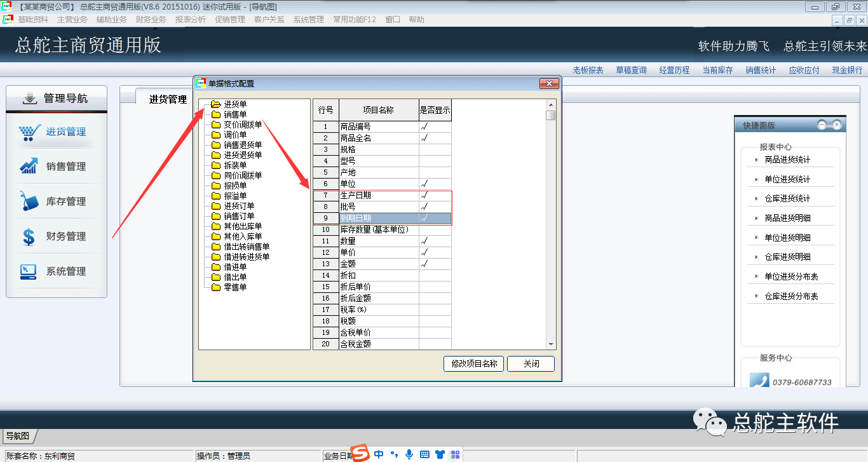Screen dimensions: 868x462
Task: Click the Sogou input method S icon
Action: (x=361, y=453)
